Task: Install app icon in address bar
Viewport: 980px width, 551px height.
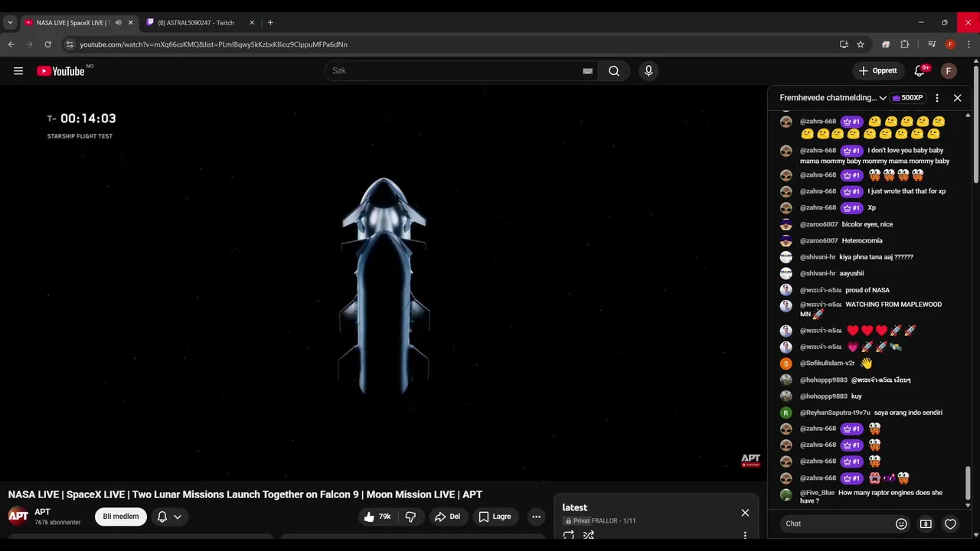Action: (844, 44)
